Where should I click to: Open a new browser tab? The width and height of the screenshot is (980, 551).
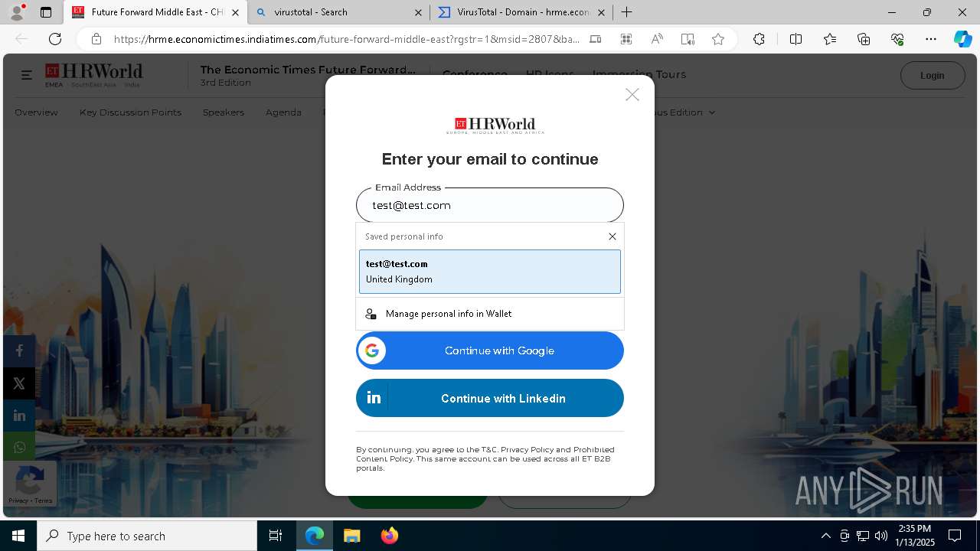pos(626,12)
